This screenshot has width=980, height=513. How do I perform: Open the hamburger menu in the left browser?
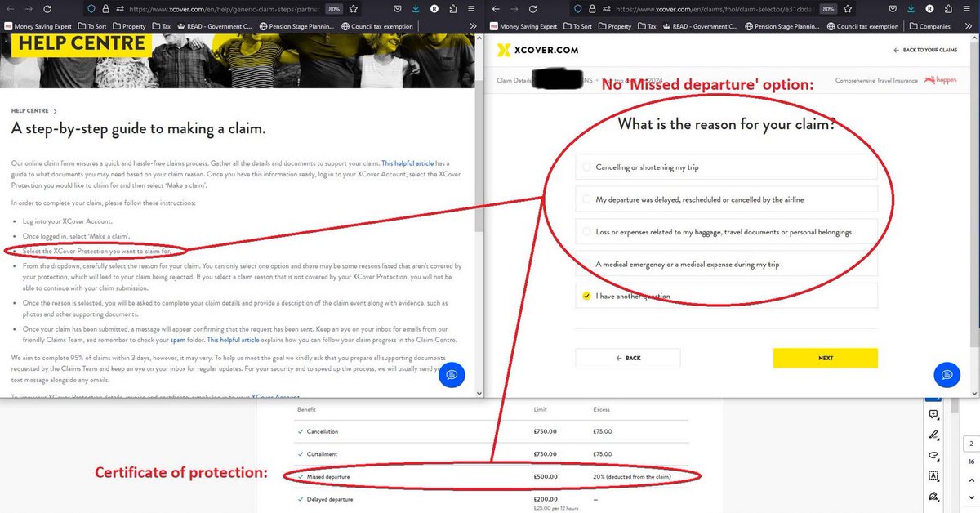(473, 8)
